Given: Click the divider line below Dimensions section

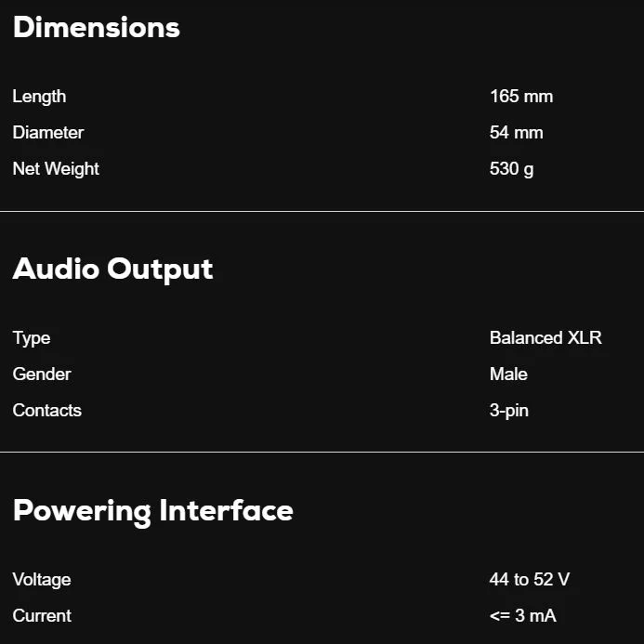Looking at the screenshot, I should click(322, 212).
